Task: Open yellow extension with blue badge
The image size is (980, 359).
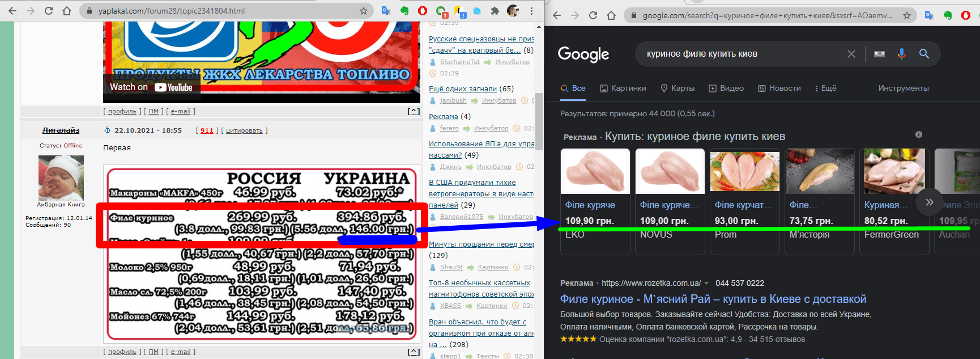Action: tap(460, 11)
